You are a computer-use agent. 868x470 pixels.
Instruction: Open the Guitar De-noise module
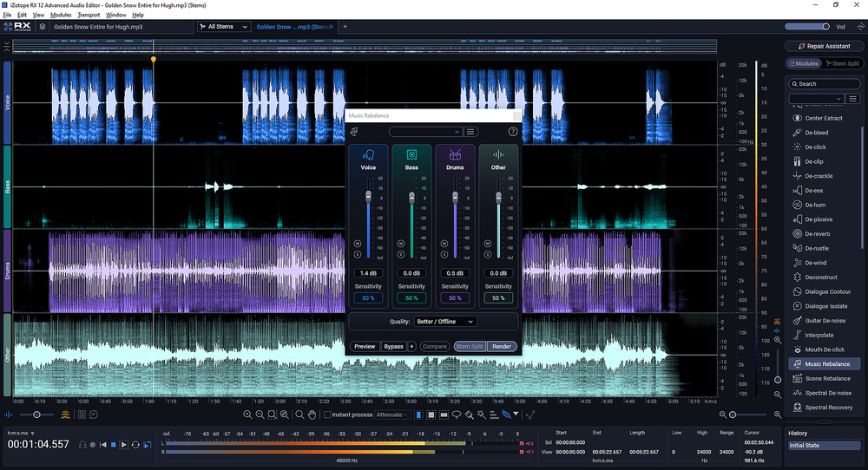[824, 321]
